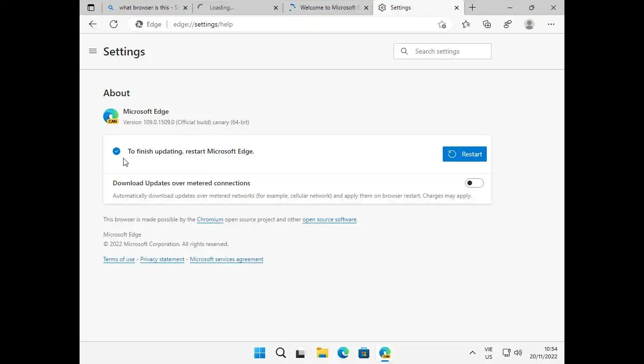Open the vertical tabs actions menu icon
This screenshot has height=364, width=644.
pos(91,8)
